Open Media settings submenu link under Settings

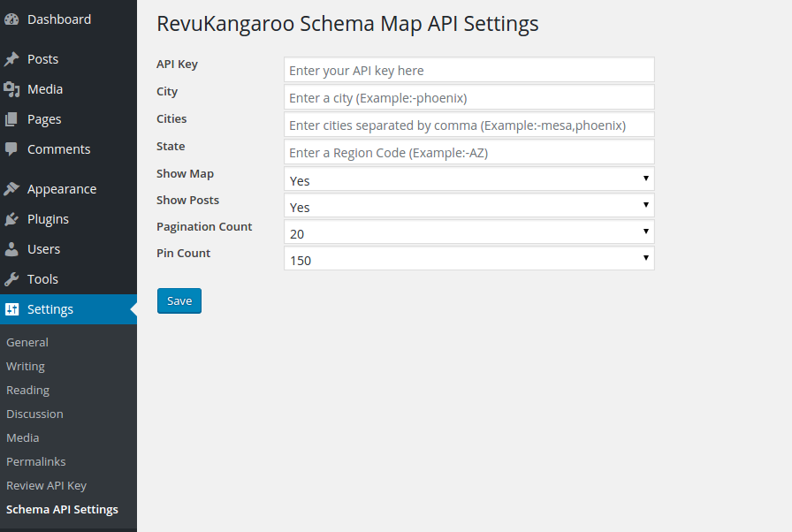point(22,437)
